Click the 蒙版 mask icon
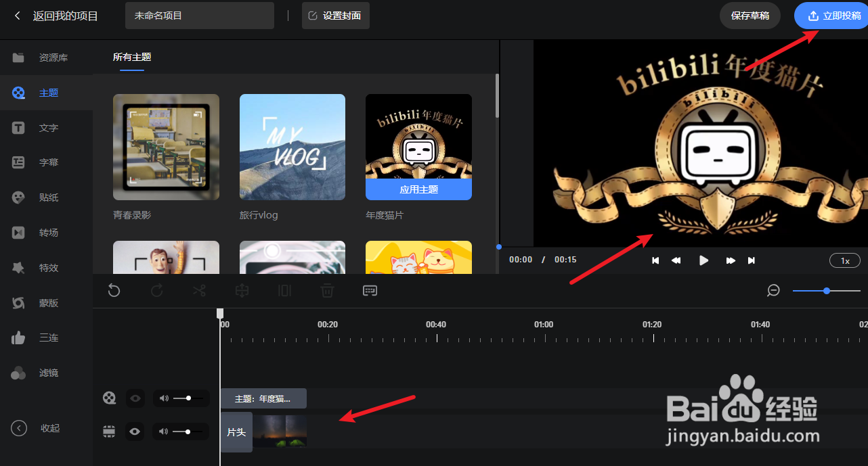The height and width of the screenshot is (466, 868). tap(18, 303)
